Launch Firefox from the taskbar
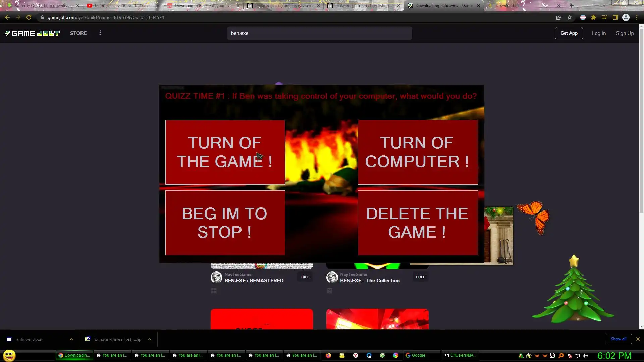This screenshot has height=362, width=644. tap(328, 355)
